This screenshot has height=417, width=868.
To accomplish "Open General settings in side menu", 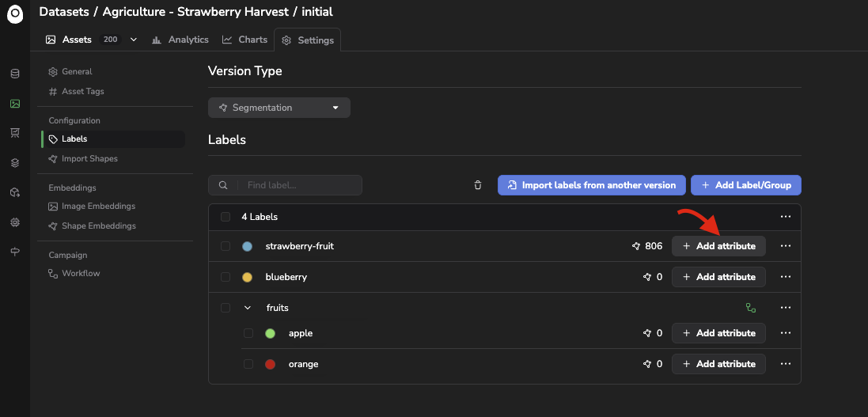I will [x=70, y=71].
